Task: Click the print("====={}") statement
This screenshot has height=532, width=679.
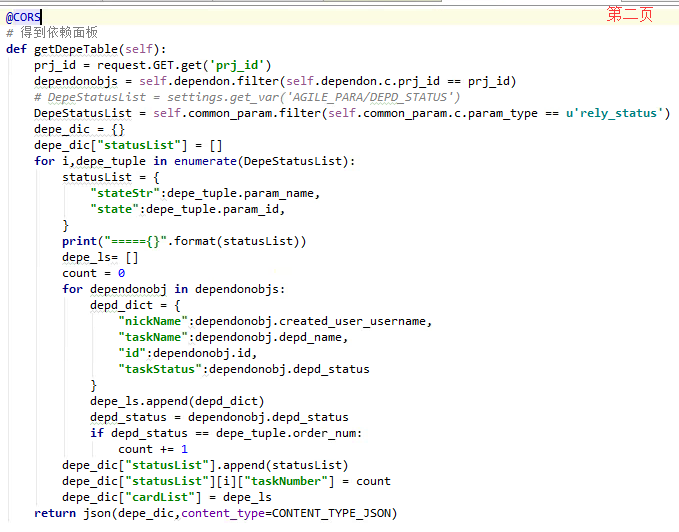Action: [x=184, y=241]
